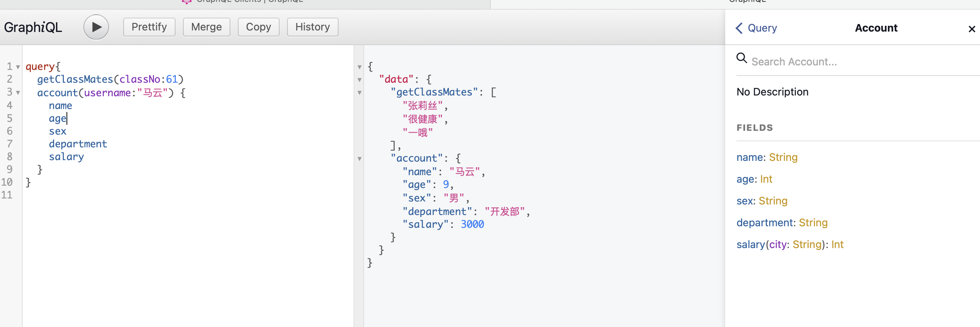The width and height of the screenshot is (980, 327).
Task: Click the No Description text
Action: 772,92
